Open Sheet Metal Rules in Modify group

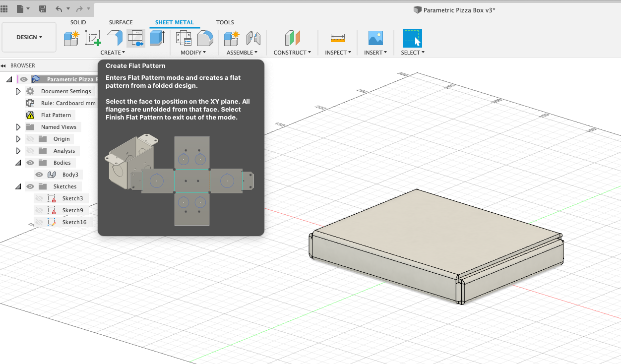[x=184, y=38]
